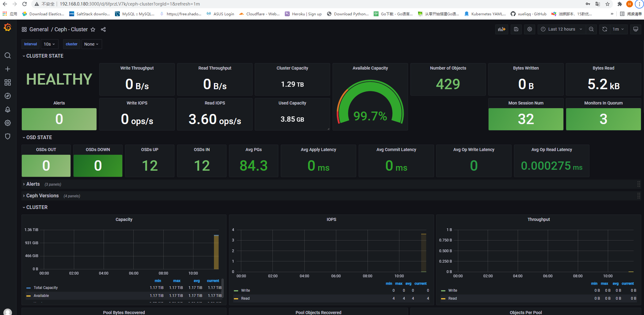Click the Create plus icon in sidebar
This screenshot has height=315, width=644.
click(8, 69)
